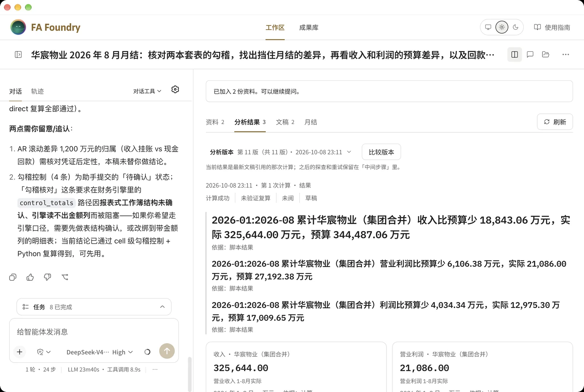Viewport: 584px width, 392px height.
Task: Switch to the 工作区 tab
Action: [x=275, y=28]
